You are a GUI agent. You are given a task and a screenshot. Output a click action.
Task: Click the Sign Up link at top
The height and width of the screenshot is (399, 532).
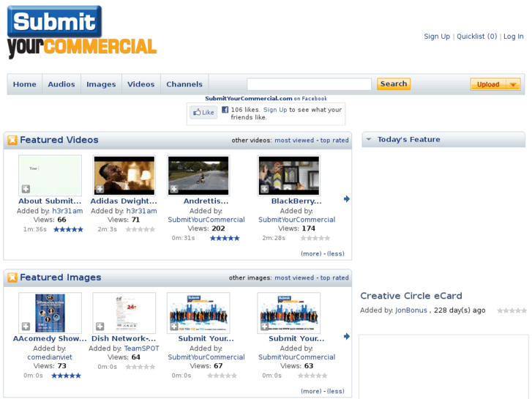coord(437,37)
